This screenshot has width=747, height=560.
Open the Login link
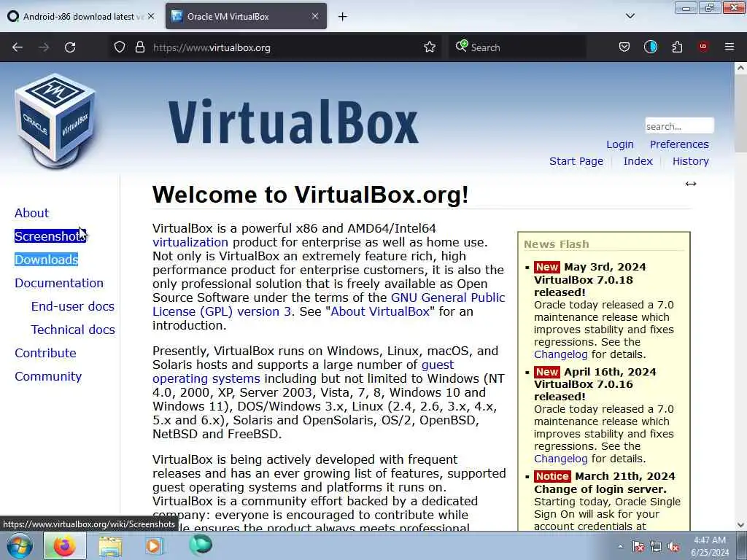click(x=620, y=144)
